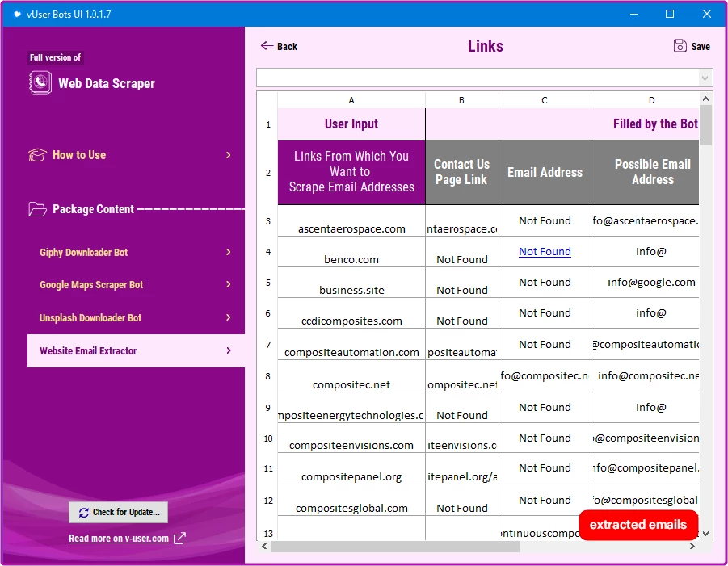Click the How to Use graduation cap icon
Screen dimensions: 728x566
click(x=37, y=155)
